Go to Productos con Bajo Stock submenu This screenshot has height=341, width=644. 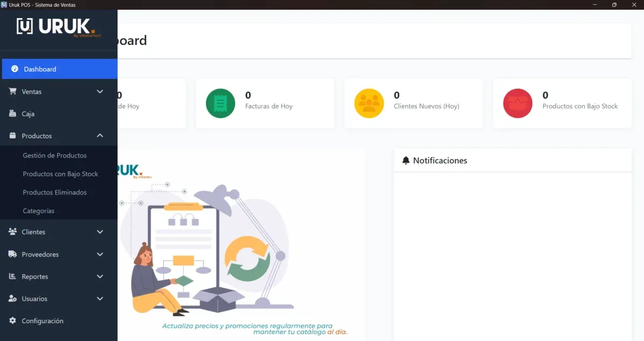[x=61, y=174]
